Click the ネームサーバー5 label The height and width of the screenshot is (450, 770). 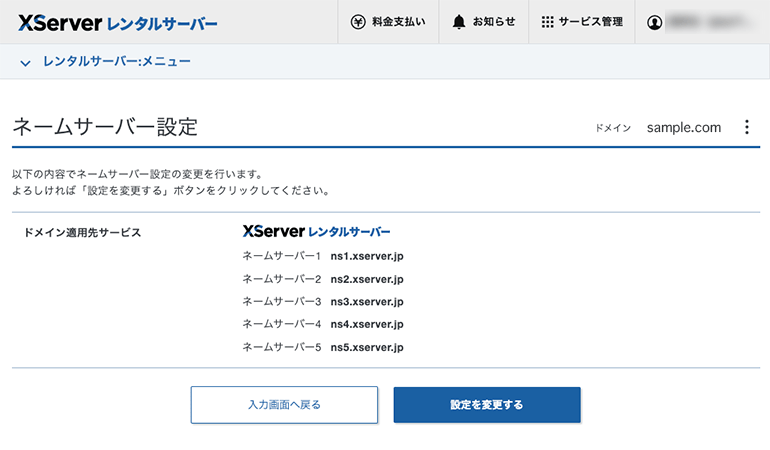click(x=281, y=347)
